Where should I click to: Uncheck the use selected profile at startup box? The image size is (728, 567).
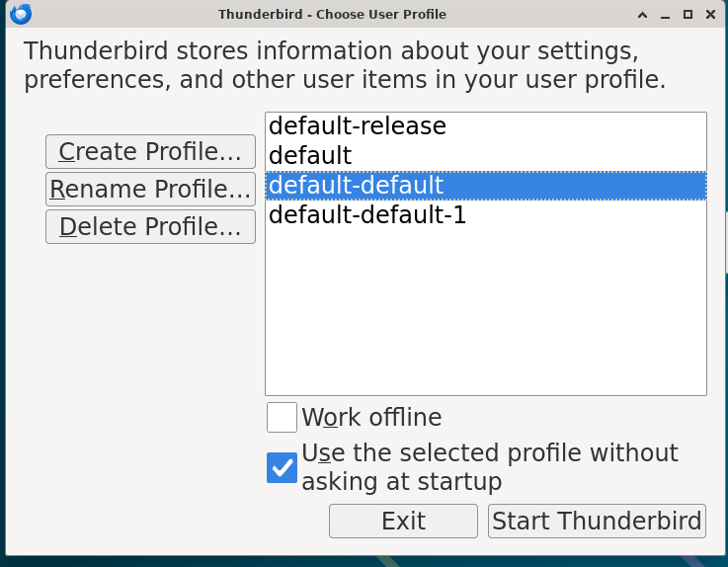(283, 467)
